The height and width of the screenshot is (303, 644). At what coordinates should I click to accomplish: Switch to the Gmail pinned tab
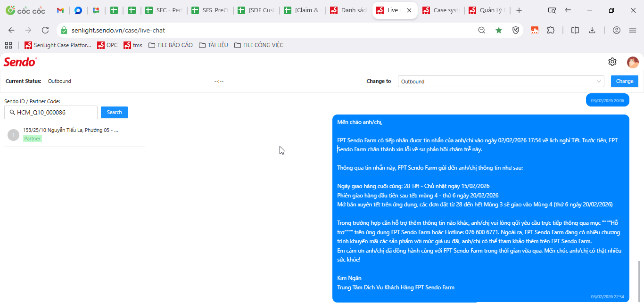pos(60,10)
